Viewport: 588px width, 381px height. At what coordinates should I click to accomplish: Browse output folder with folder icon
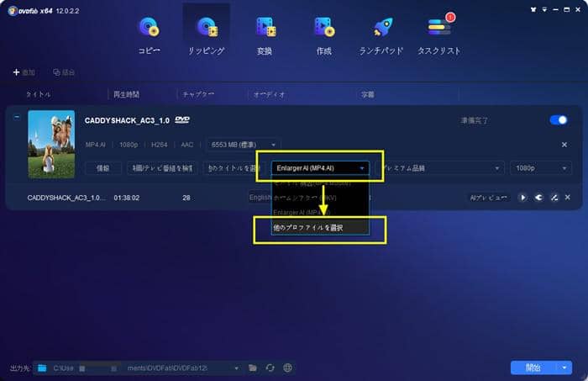(x=253, y=368)
